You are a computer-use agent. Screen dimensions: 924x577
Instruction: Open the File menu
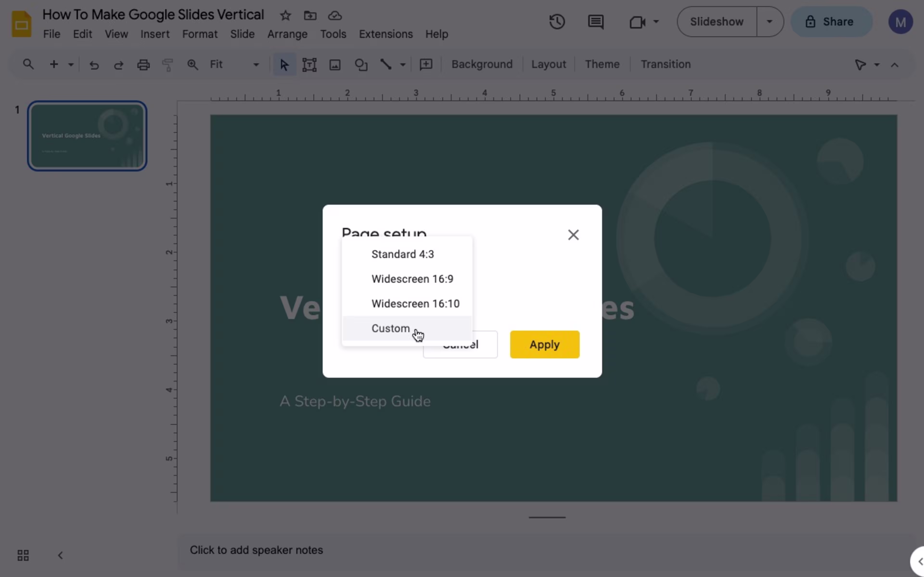coord(51,34)
